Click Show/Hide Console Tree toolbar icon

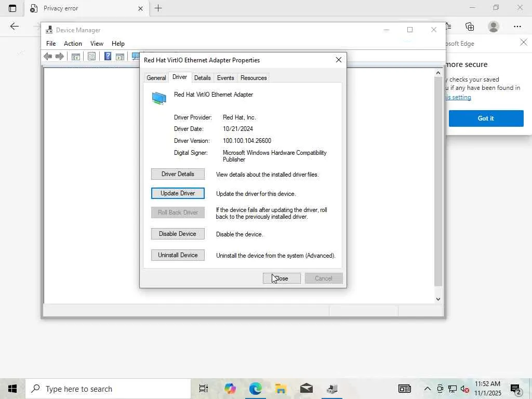(76, 56)
